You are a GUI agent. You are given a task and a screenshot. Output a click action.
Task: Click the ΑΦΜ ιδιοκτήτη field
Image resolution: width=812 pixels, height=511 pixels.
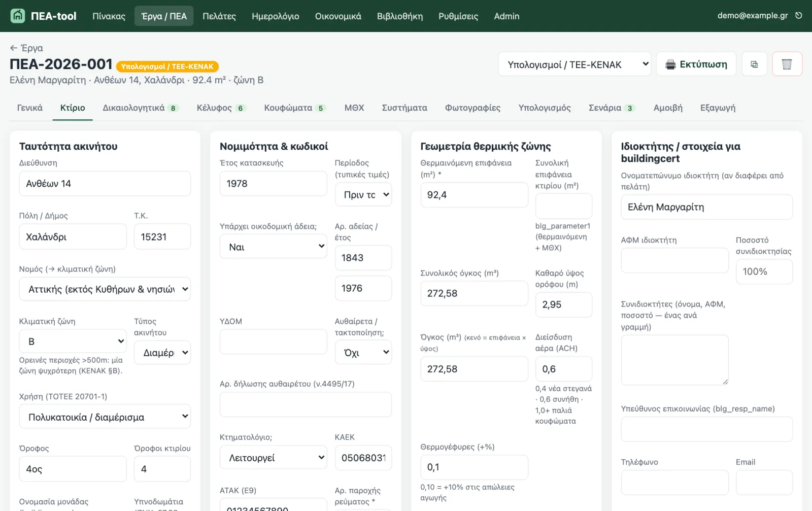tap(675, 260)
